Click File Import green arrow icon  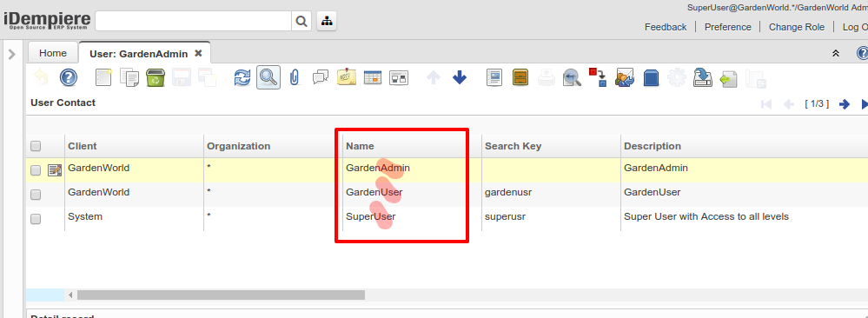(x=728, y=79)
